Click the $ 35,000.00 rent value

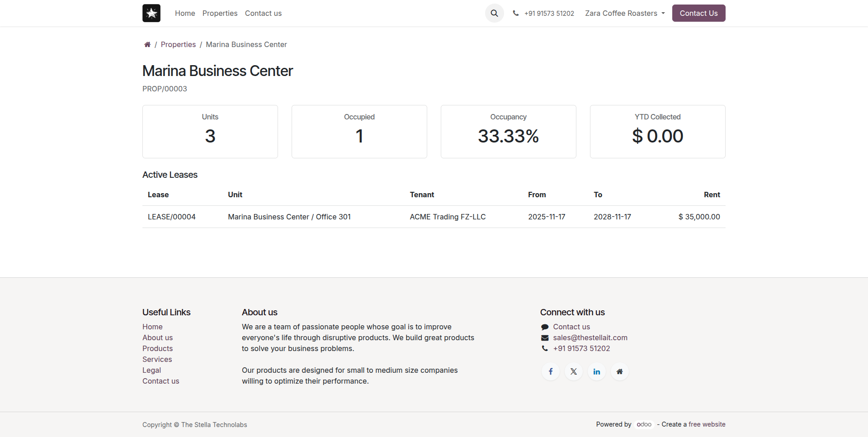click(699, 217)
